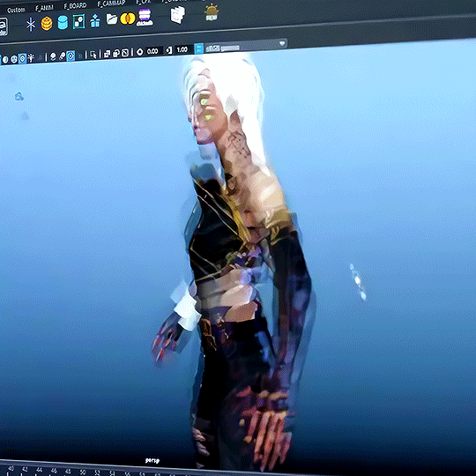The width and height of the screenshot is (476, 476).
Task: Click the orange stacked discs shelf icon
Action: tap(47, 24)
